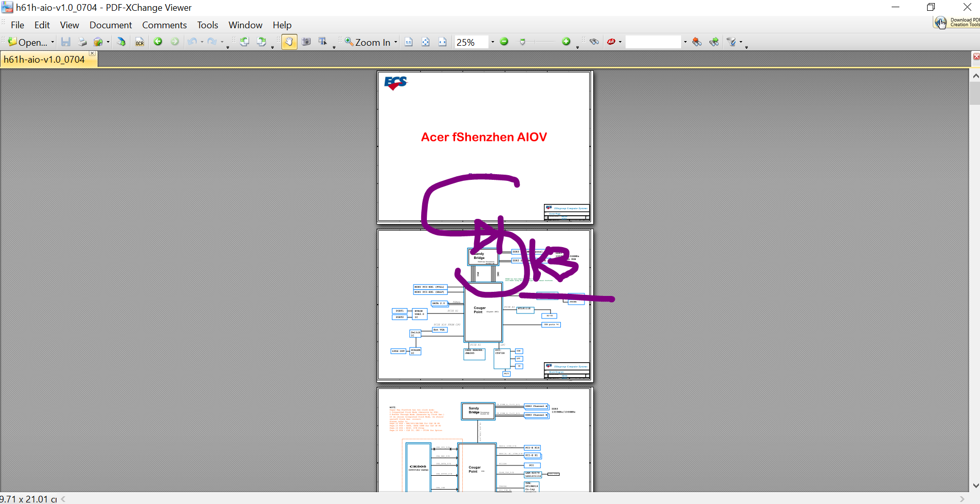
Task: Open the zoom percentage dropdown
Action: click(493, 42)
